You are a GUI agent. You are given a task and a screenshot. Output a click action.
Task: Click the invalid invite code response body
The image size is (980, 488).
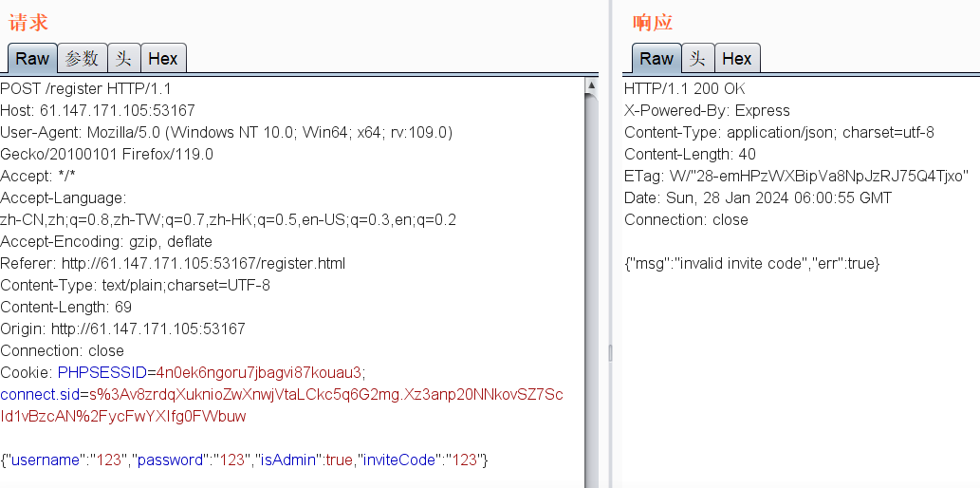[x=751, y=263]
